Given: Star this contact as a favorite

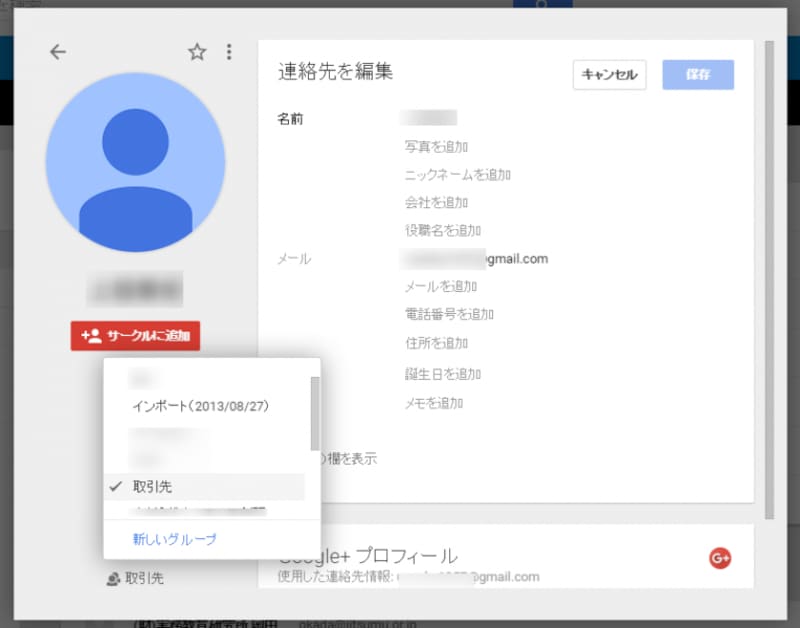Looking at the screenshot, I should click(x=196, y=52).
